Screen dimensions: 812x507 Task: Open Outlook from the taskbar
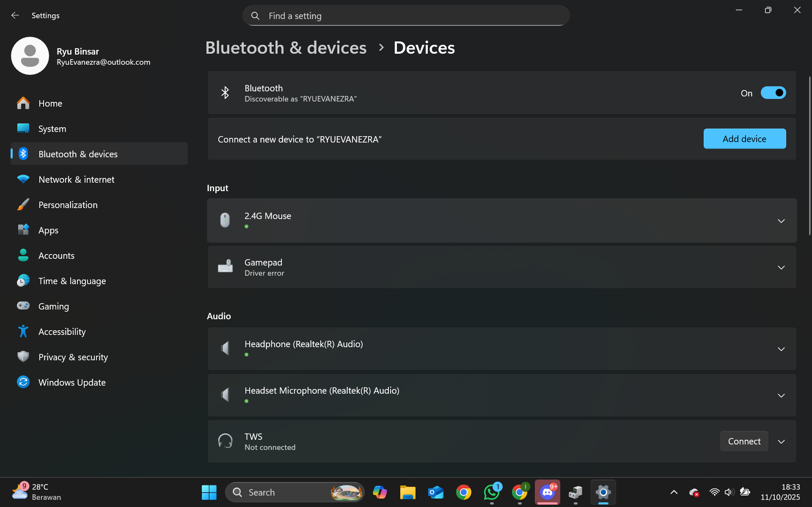pyautogui.click(x=435, y=492)
